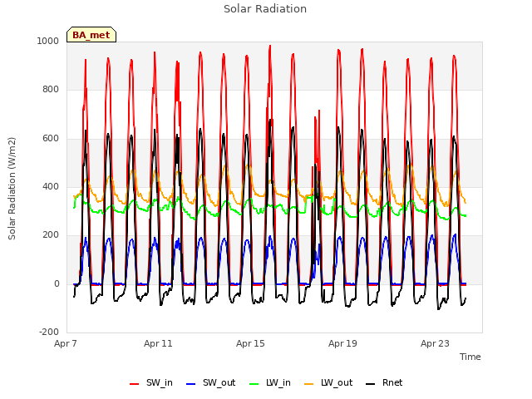This screenshot has height=399, width=532.
Task: Click the 600 y-axis tick label
Action: point(51,139)
